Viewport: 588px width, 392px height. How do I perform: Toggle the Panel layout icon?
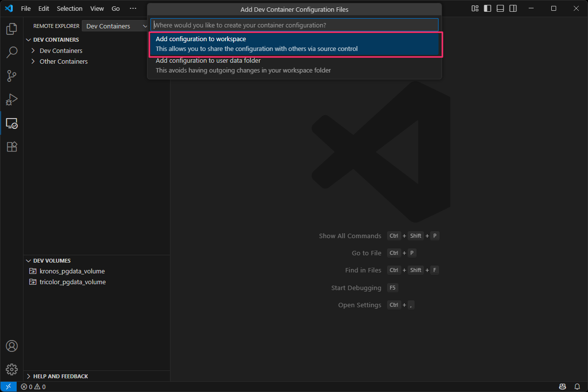(500, 8)
